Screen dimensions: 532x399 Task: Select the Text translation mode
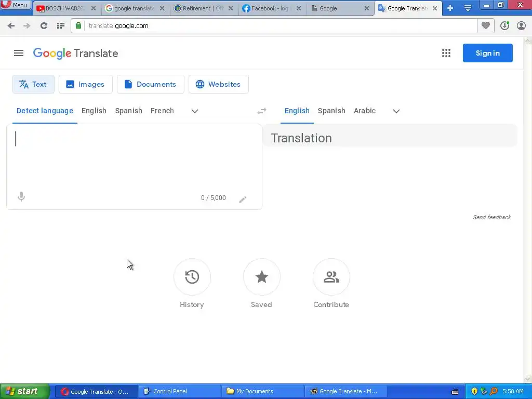coord(33,84)
